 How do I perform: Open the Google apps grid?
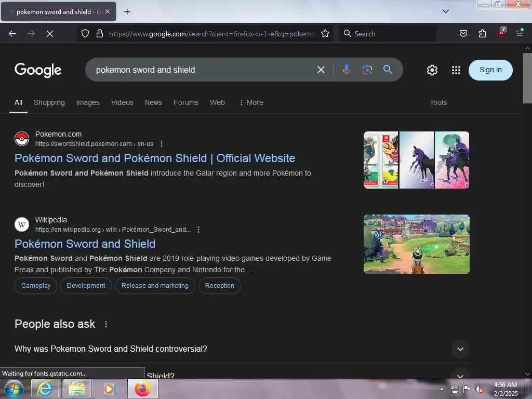pos(456,70)
